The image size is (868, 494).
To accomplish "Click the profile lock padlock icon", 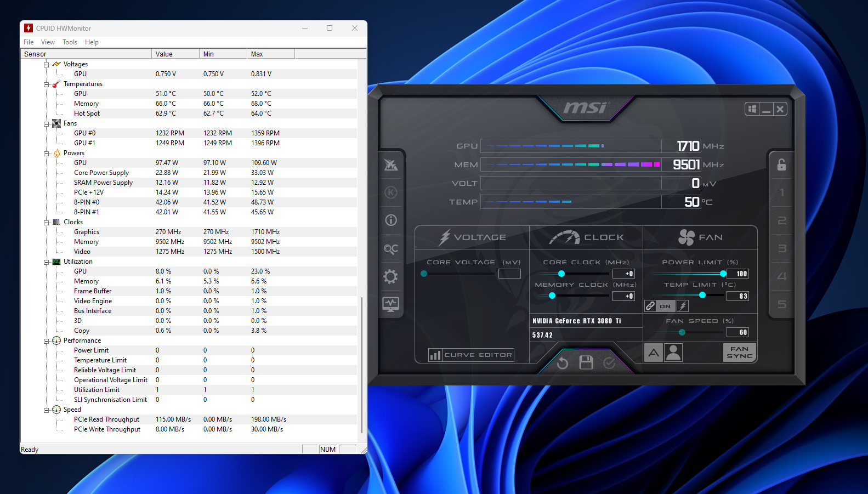I will pos(781,164).
